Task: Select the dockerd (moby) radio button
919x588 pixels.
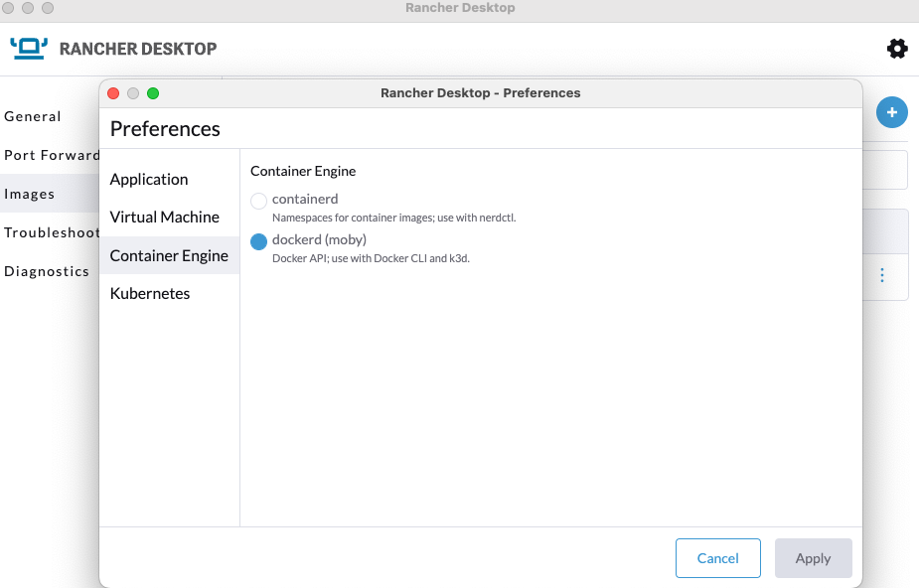Action: click(x=258, y=241)
